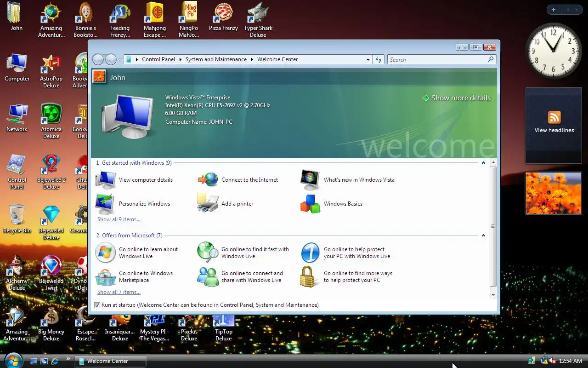Go back using the Back button
The image size is (588, 368).
pyautogui.click(x=98, y=59)
